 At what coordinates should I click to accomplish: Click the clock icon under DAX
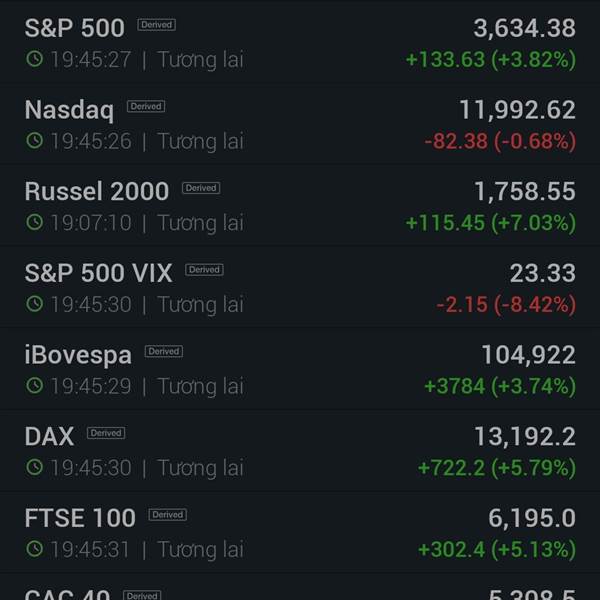(x=34, y=467)
